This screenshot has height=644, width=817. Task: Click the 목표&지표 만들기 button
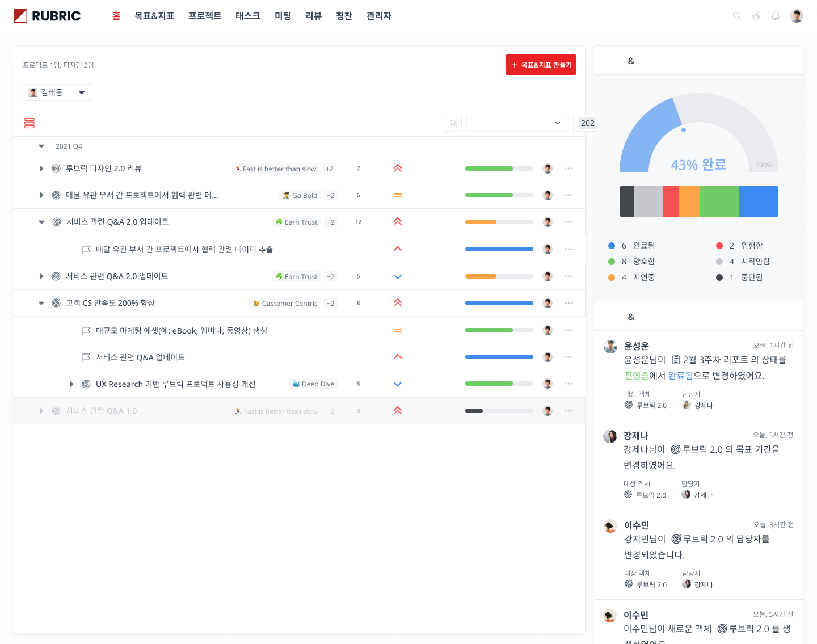(x=541, y=65)
